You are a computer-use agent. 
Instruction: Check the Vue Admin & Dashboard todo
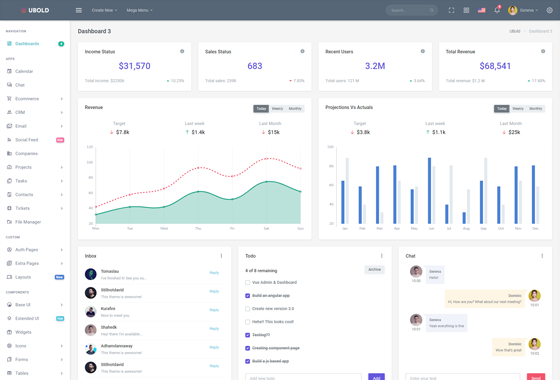tap(248, 282)
